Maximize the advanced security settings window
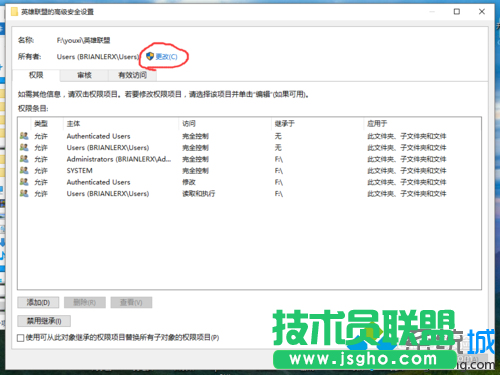Screen dimensions: 500x375 [457, 12]
